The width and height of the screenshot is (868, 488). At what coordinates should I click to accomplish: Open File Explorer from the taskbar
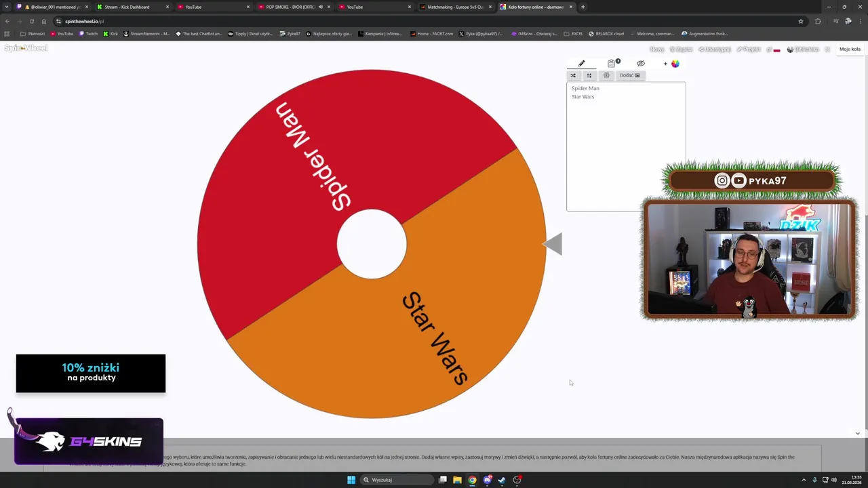point(457,480)
